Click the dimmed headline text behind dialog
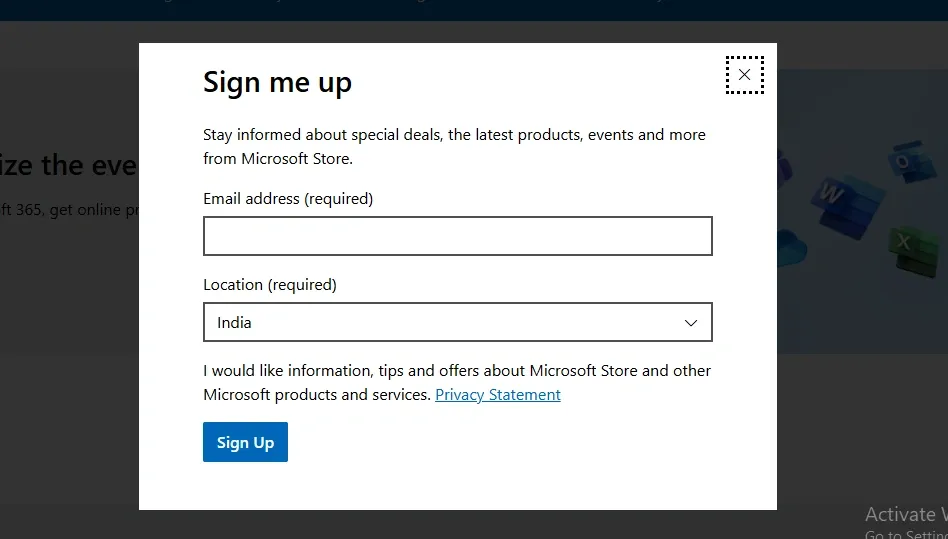 (x=68, y=165)
